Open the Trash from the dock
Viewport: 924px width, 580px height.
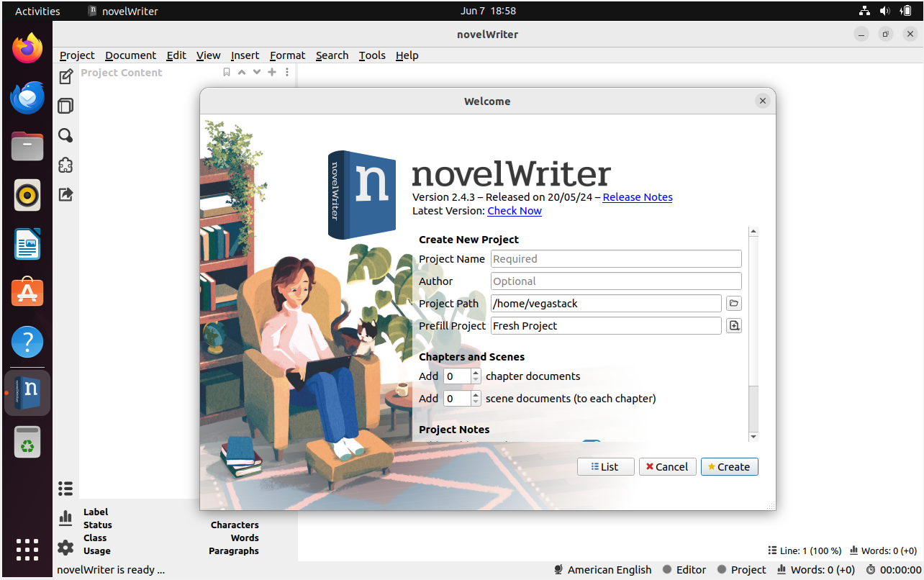point(27,442)
